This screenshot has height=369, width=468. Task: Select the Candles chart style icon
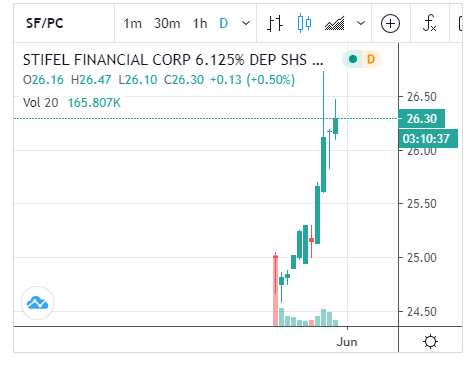[x=304, y=23]
